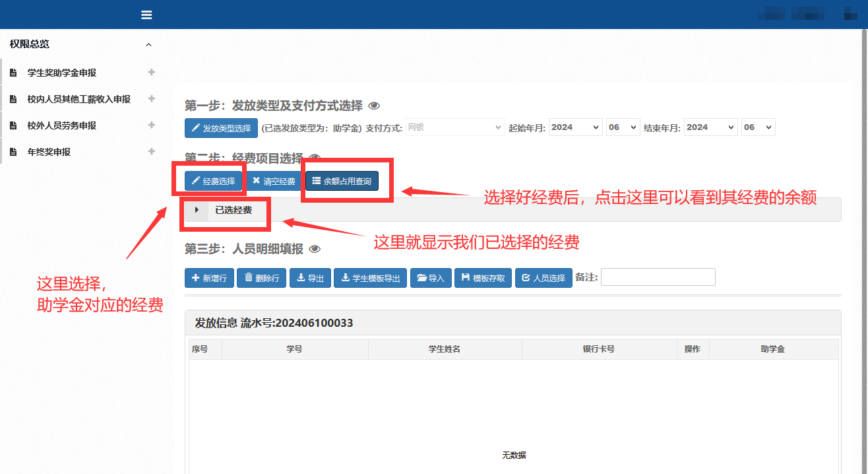Toggle eye icon next to 第一步 heading

coord(374,106)
